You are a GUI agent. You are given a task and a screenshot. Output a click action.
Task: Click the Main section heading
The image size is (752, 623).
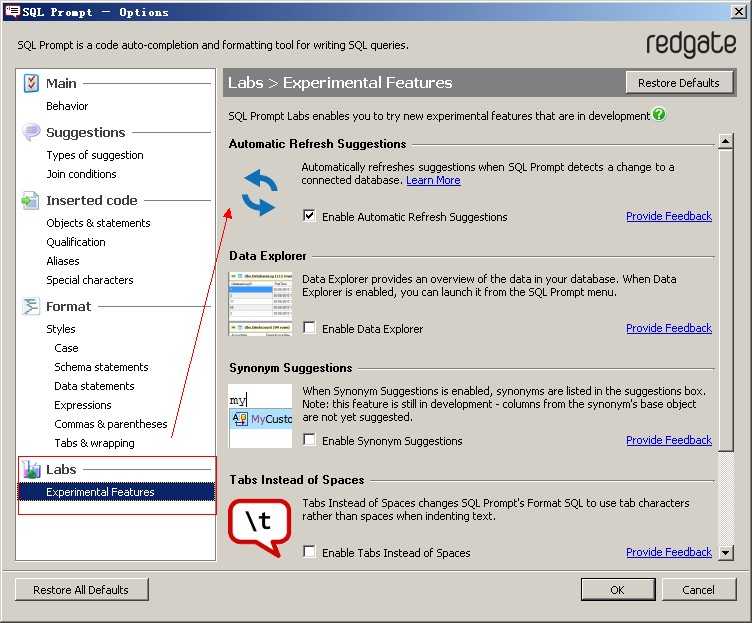[x=61, y=83]
